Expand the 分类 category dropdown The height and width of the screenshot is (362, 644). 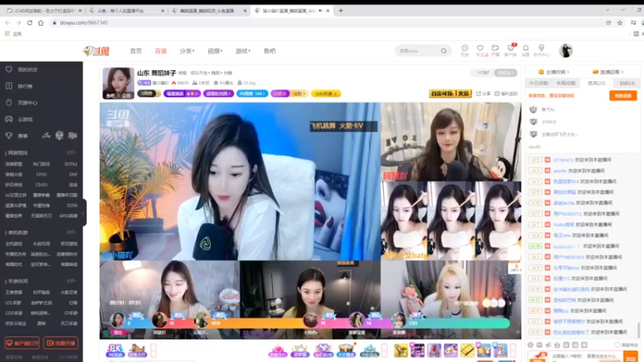click(x=187, y=51)
